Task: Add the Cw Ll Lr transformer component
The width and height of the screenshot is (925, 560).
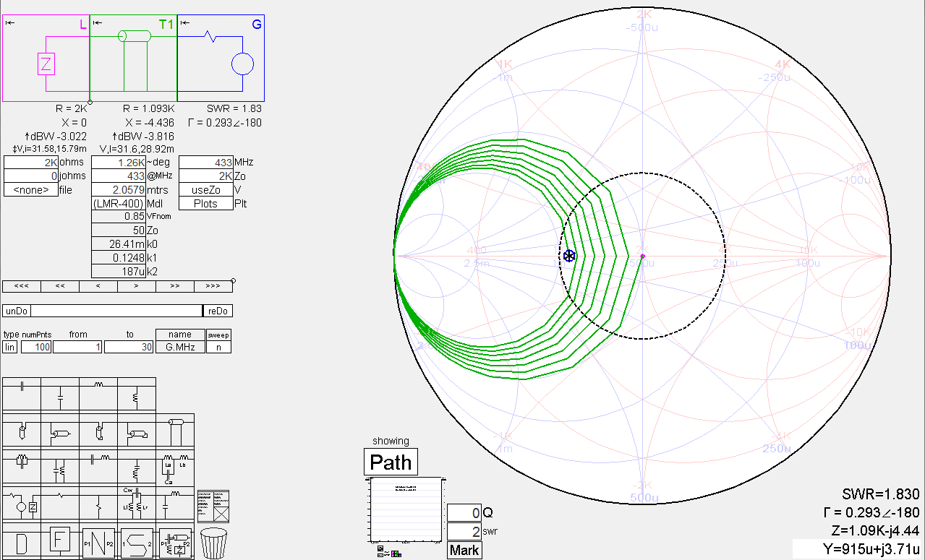Action: [x=137, y=504]
